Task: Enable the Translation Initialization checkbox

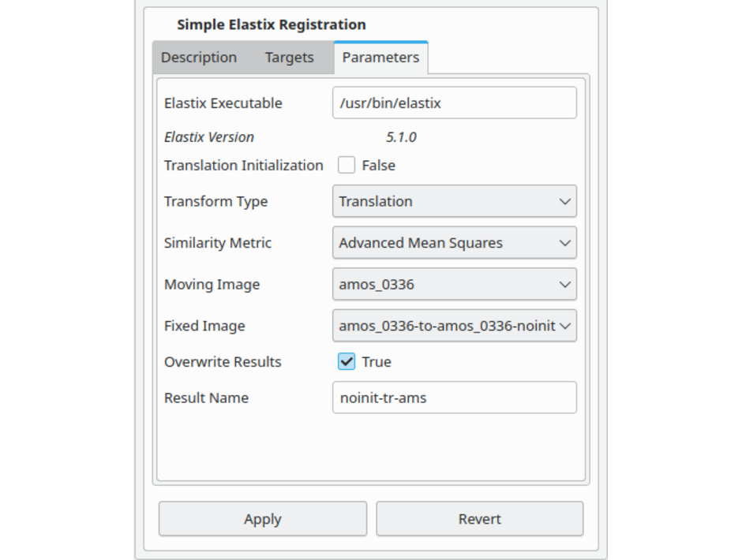Action: tap(347, 166)
